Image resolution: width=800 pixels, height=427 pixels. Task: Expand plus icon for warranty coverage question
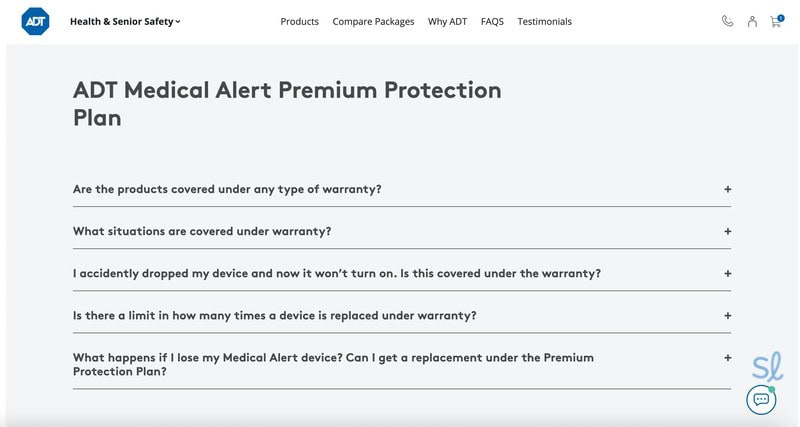[x=728, y=189]
